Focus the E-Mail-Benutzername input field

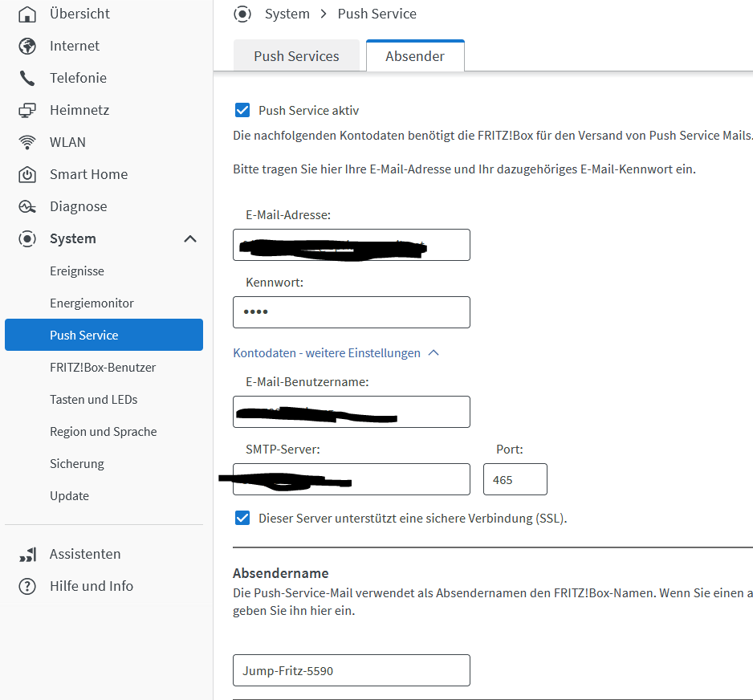(352, 412)
